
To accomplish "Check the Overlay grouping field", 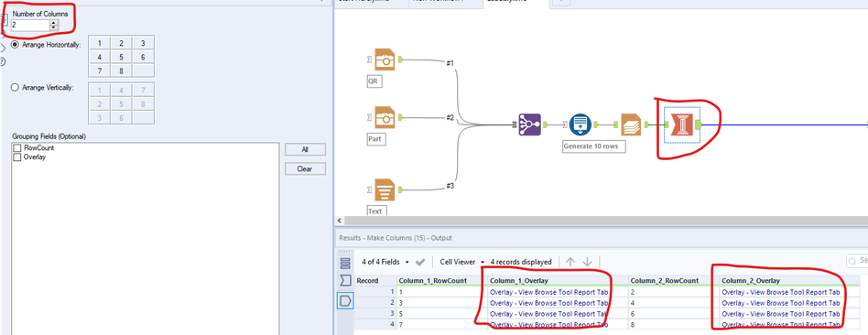I will 17,157.
